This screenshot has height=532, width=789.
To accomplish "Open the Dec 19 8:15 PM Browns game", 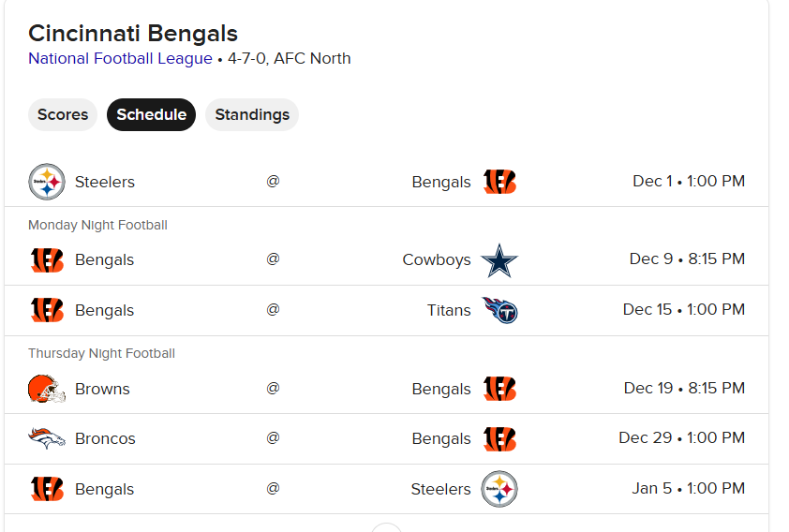I will click(386, 389).
